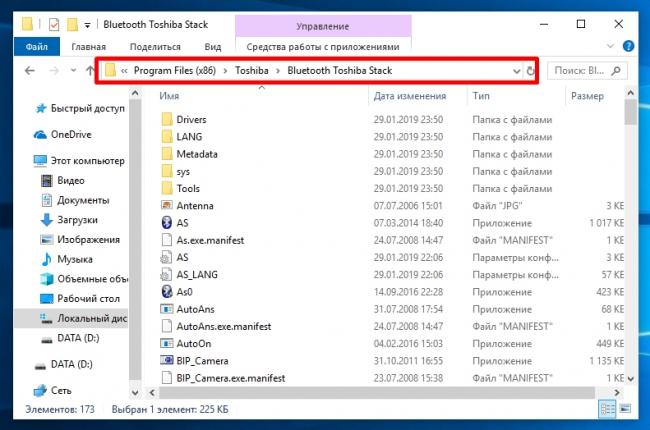Click the properties checkmark in title bar

[x=53, y=22]
